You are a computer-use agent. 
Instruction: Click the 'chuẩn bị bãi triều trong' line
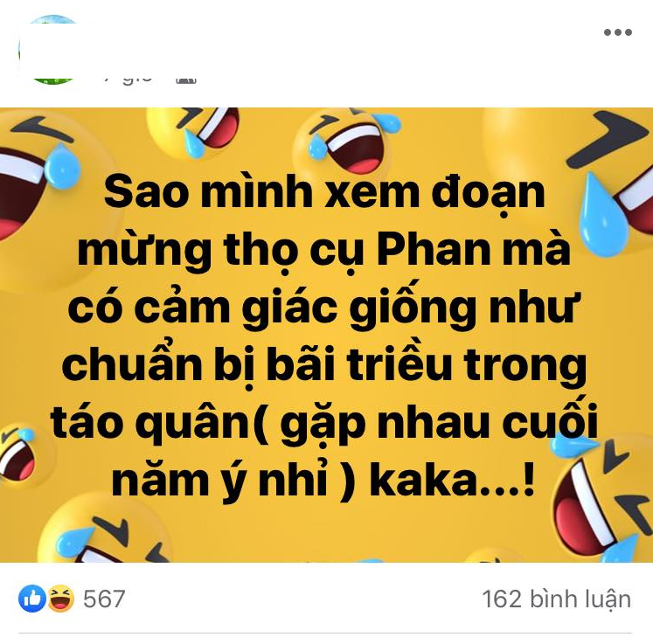324,365
